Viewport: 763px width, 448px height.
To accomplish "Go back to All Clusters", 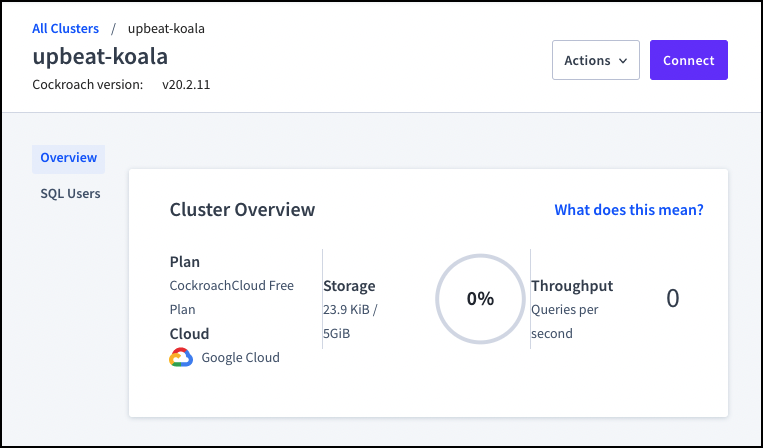I will [66, 28].
